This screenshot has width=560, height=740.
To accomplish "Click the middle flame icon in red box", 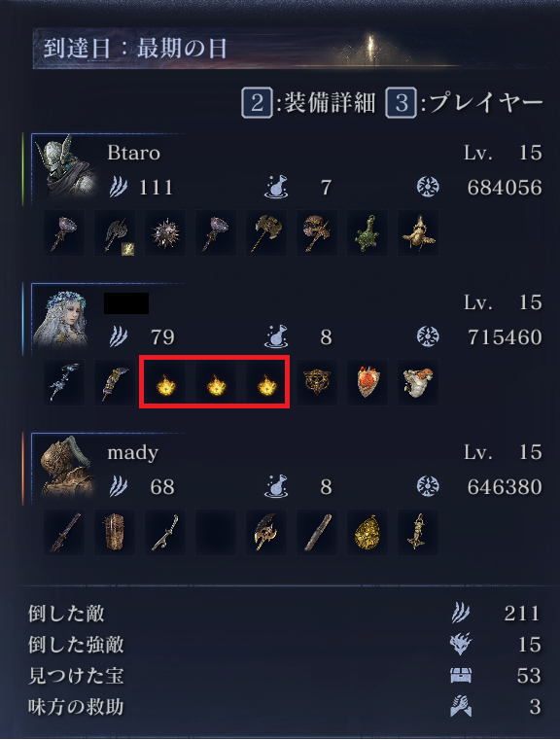I will pyautogui.click(x=216, y=383).
